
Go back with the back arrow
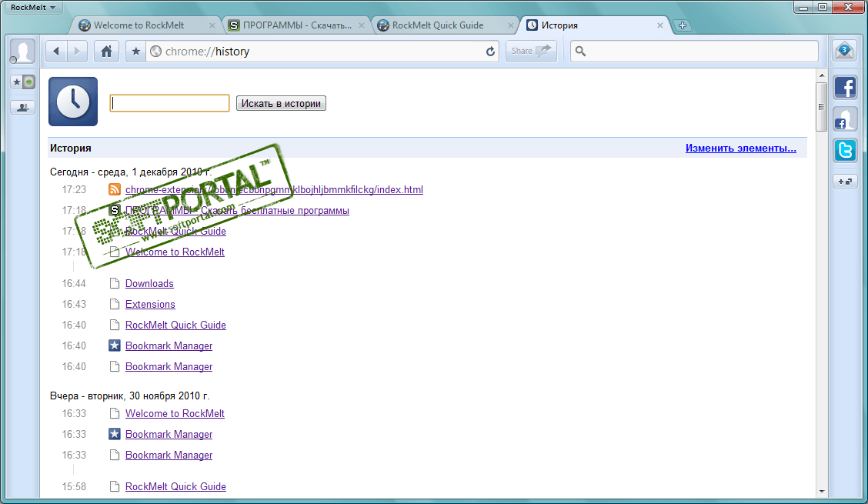tap(56, 52)
